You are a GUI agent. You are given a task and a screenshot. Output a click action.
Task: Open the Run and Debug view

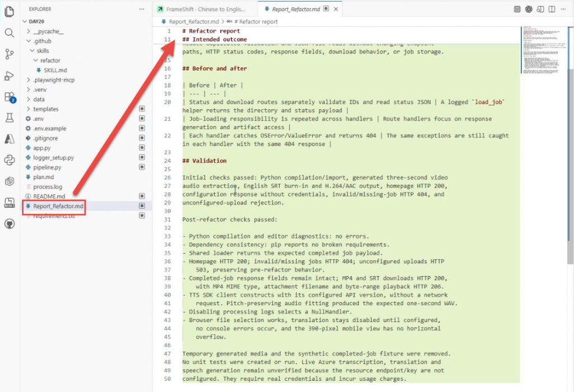pyautogui.click(x=10, y=76)
